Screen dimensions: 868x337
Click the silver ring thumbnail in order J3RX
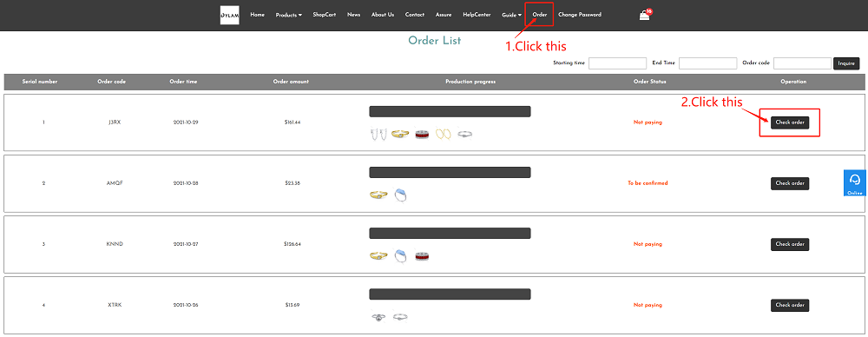464,134
